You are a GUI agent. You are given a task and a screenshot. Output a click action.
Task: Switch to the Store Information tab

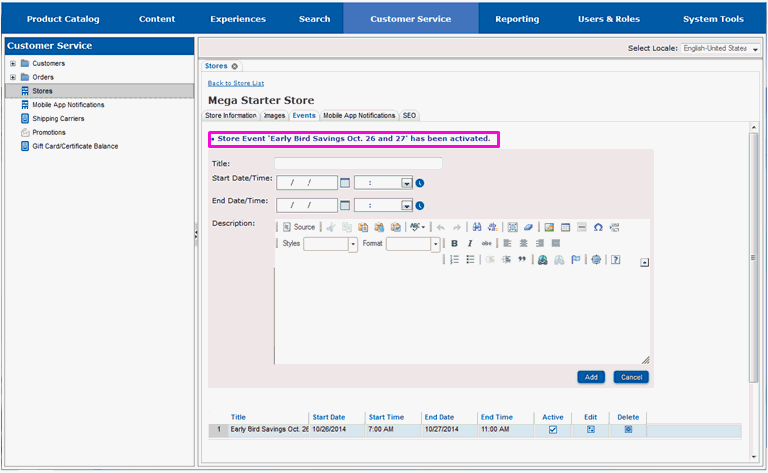(231, 116)
